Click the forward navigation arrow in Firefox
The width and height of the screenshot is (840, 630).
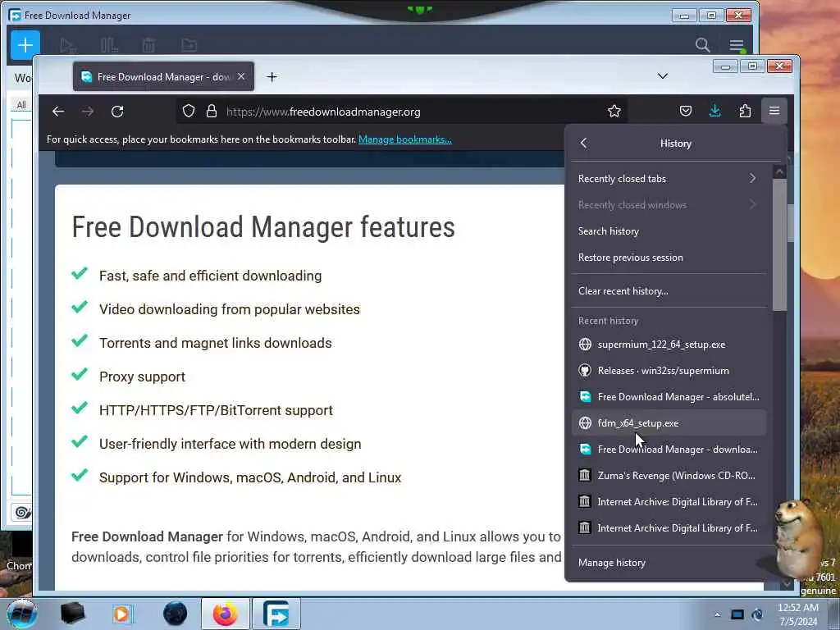coord(88,112)
